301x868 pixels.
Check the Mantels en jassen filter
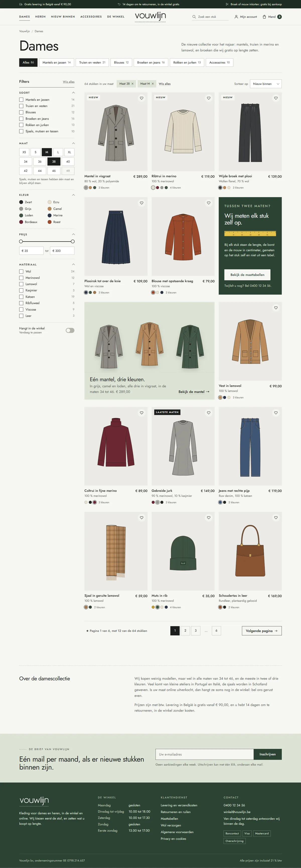coord(21,100)
